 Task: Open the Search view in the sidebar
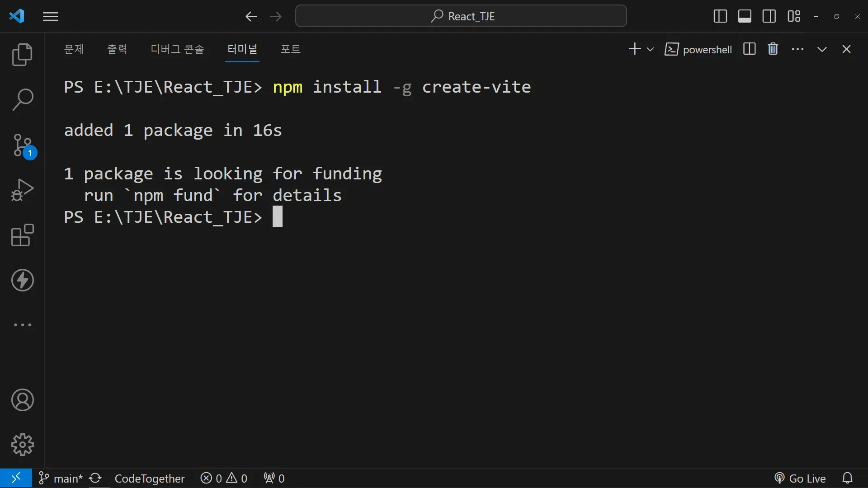point(22,99)
